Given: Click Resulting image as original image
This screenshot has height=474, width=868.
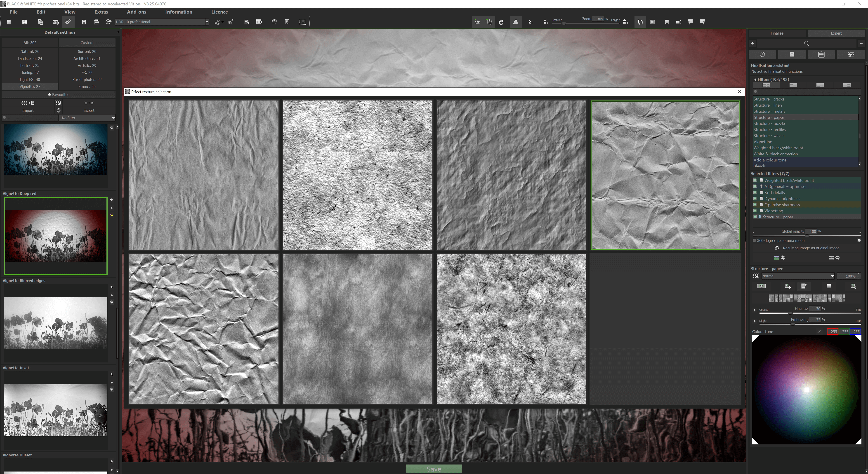Looking at the screenshot, I should (x=811, y=248).
